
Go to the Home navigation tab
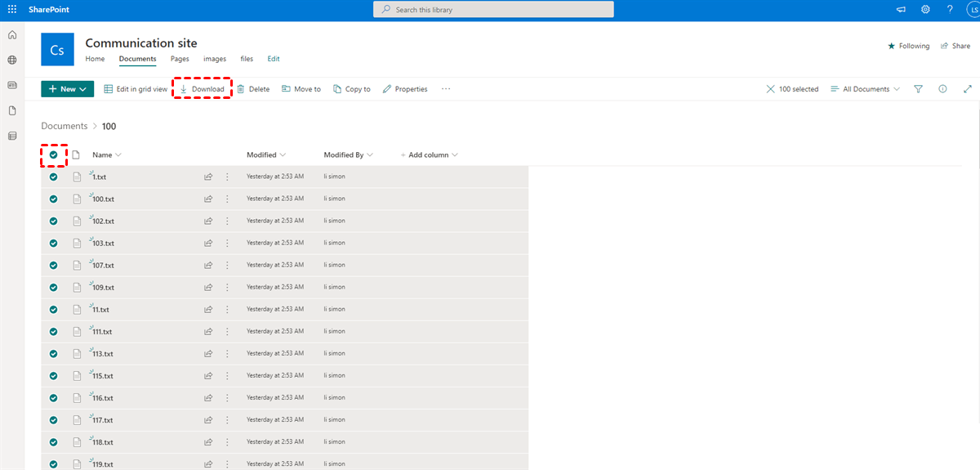coord(95,59)
